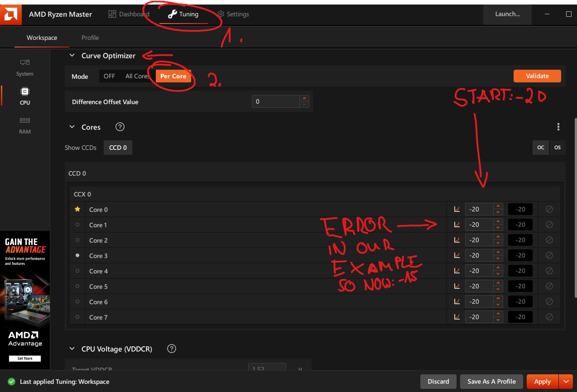Click the Difference Offset Value field
Image resolution: width=577 pixels, height=392 pixels.
pyautogui.click(x=276, y=101)
